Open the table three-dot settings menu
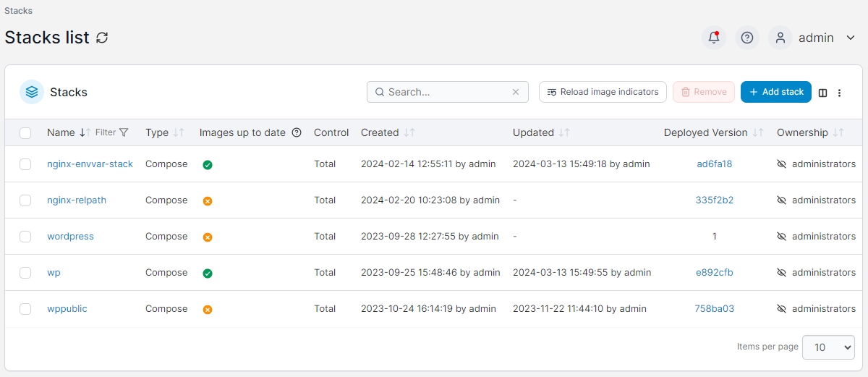 tap(839, 93)
